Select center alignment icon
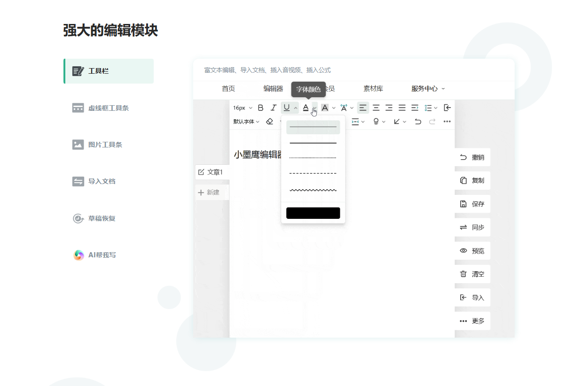The height and width of the screenshot is (386, 588). pos(376,108)
